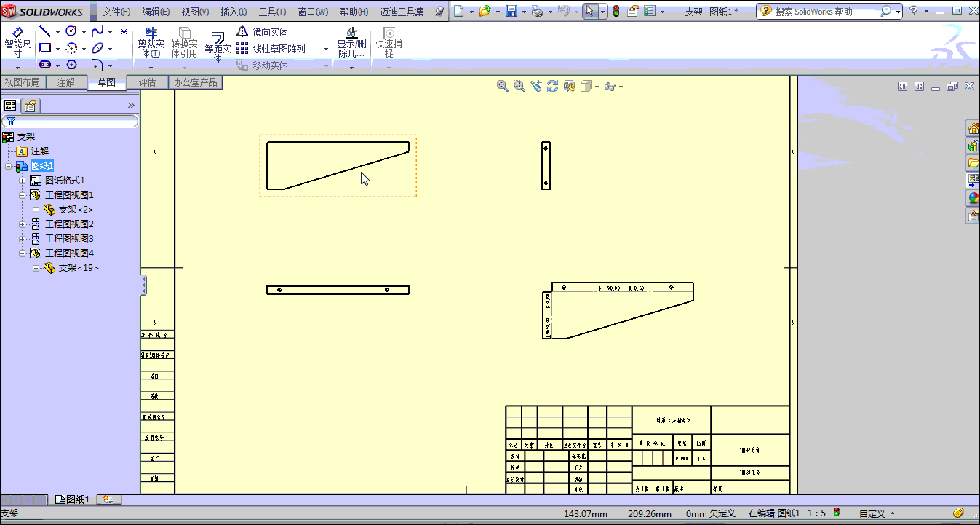
Task: Select the Rectangle sketch tool
Action: pos(45,48)
